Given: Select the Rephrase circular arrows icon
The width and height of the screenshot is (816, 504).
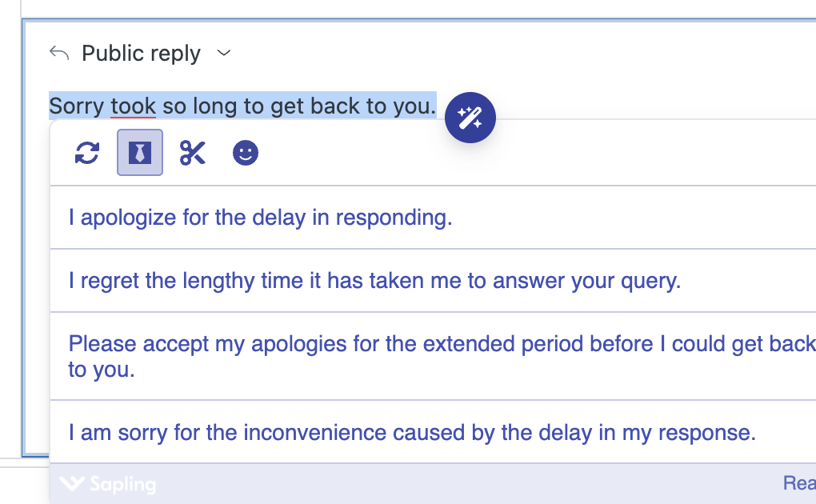Looking at the screenshot, I should coord(86,153).
